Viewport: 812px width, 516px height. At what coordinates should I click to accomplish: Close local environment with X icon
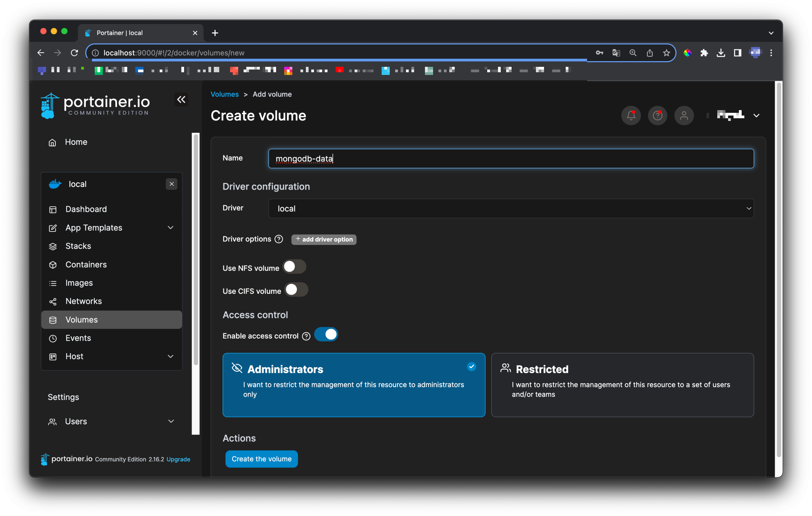click(x=171, y=184)
